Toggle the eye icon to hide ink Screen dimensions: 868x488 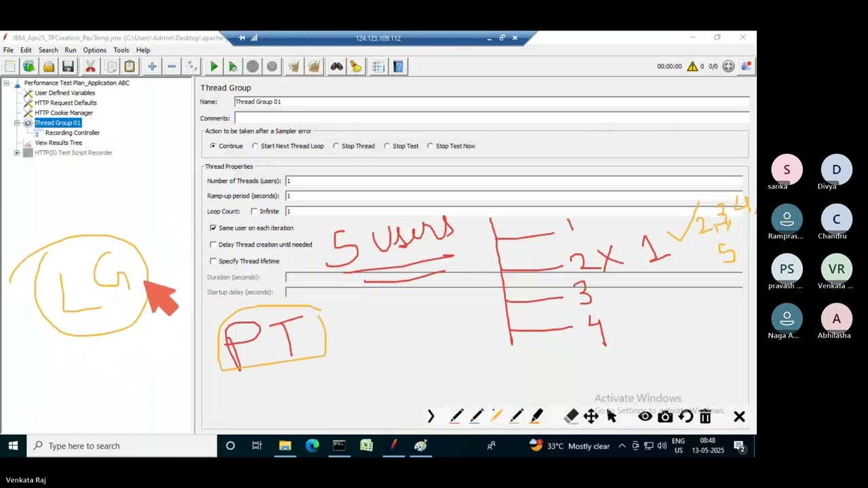click(645, 416)
